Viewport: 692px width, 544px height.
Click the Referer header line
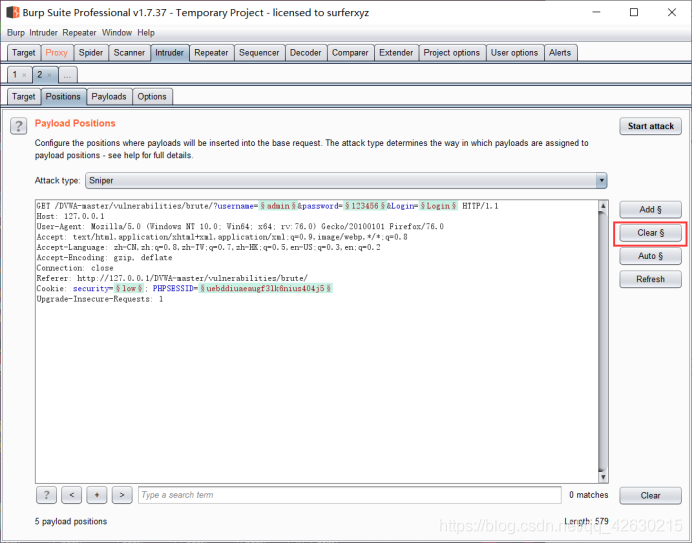tap(172, 278)
